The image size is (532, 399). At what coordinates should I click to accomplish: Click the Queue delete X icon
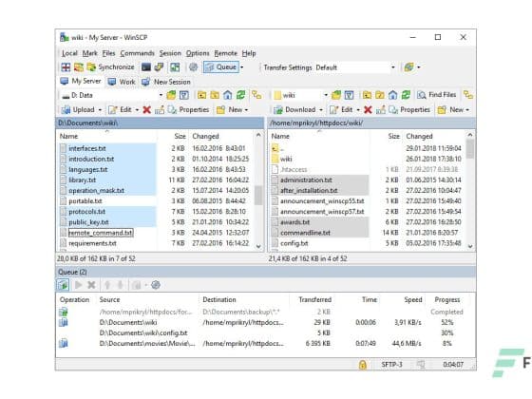[91, 285]
